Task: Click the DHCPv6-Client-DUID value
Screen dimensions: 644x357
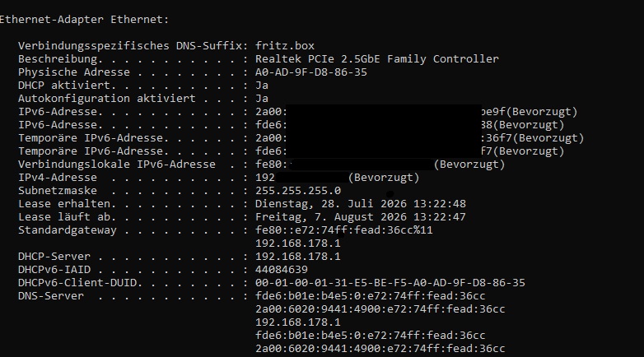Action: click(x=390, y=283)
